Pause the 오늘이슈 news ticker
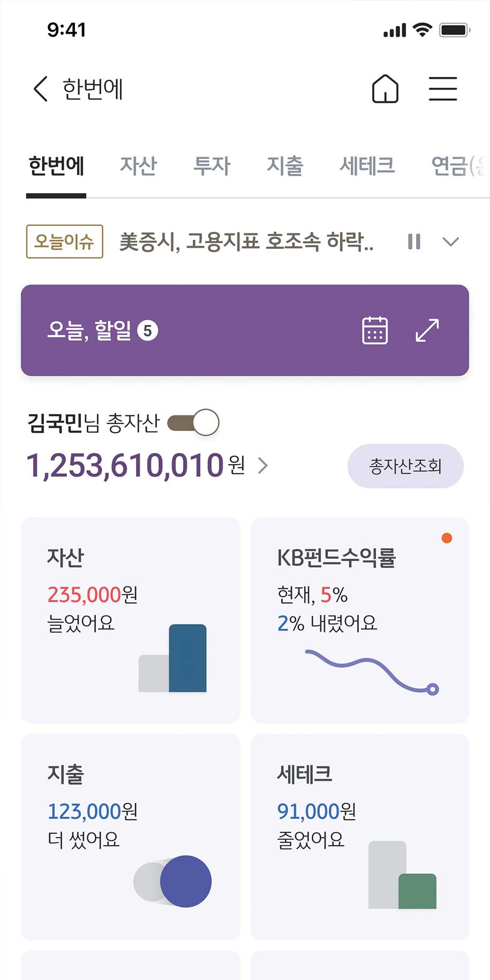The width and height of the screenshot is (490, 980). pos(414,241)
